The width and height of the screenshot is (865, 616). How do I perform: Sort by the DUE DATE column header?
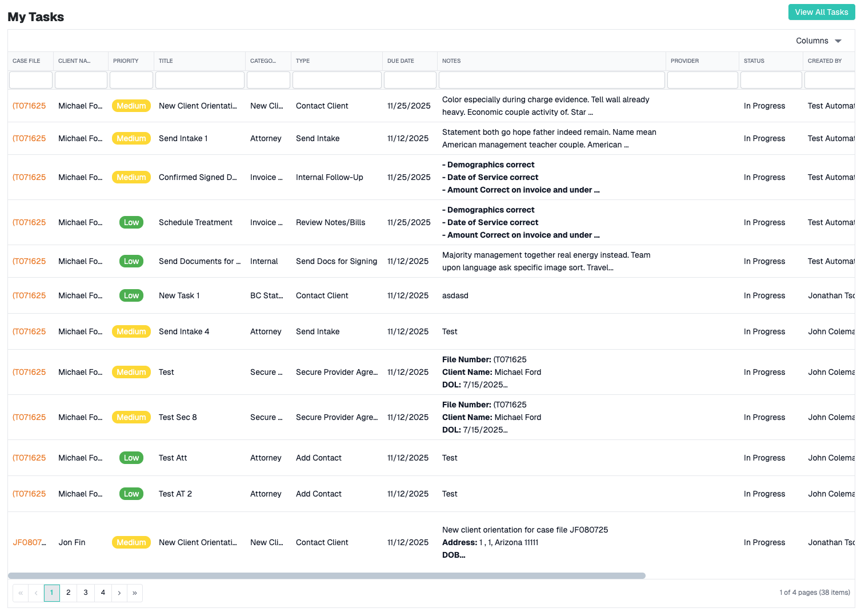(x=401, y=61)
